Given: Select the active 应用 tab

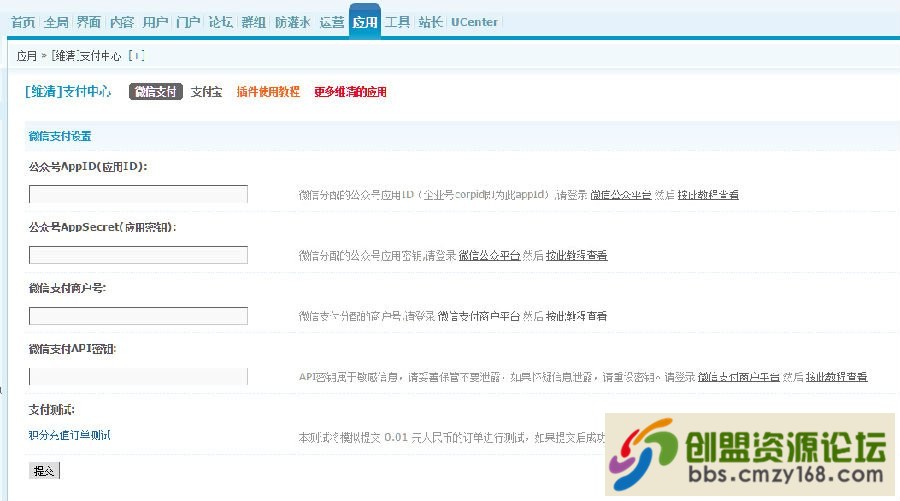Looking at the screenshot, I should click(364, 22).
